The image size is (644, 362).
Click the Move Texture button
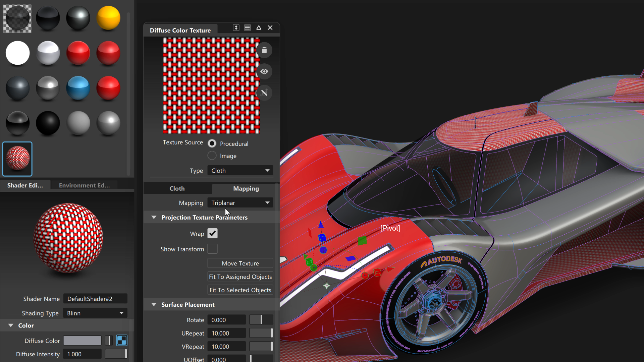coord(240,263)
